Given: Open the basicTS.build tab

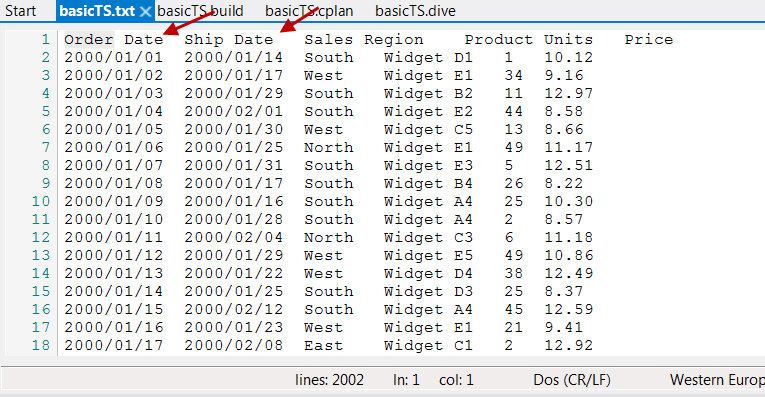Looking at the screenshot, I should 200,11.
